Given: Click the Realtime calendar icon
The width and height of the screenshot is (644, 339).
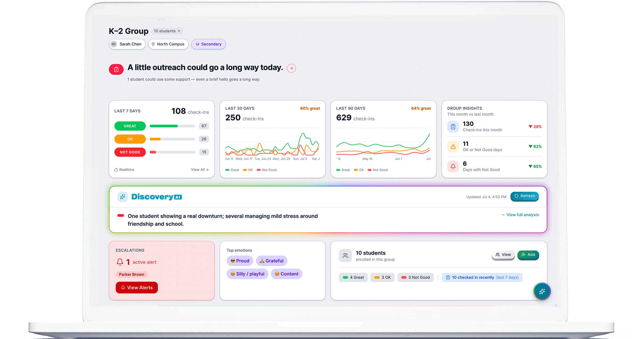Looking at the screenshot, I should coord(116,170).
